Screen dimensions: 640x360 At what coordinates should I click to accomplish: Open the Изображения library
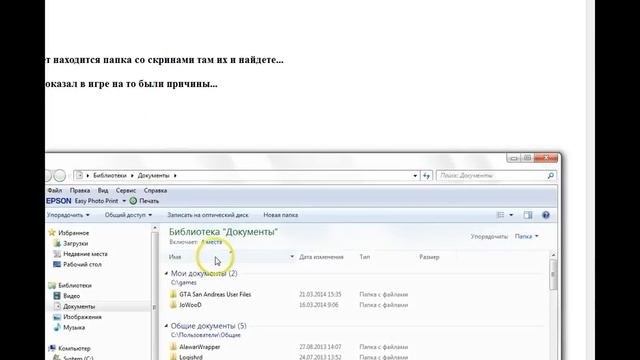(x=82, y=317)
